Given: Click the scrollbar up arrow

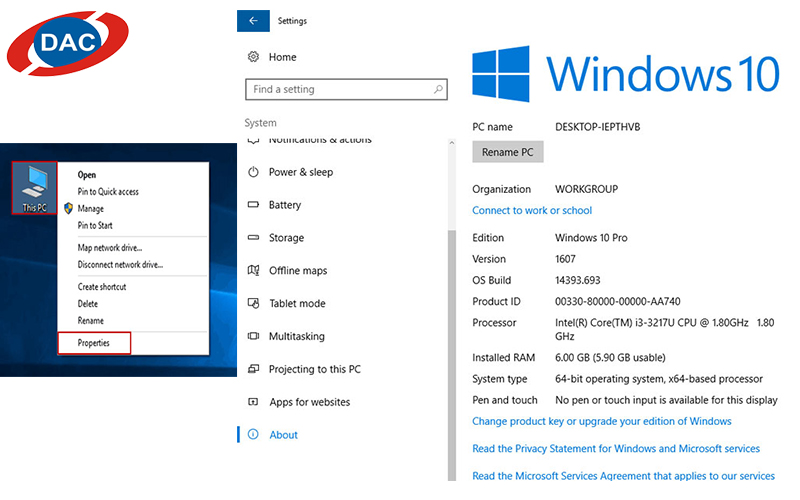Looking at the screenshot, I should 452,143.
